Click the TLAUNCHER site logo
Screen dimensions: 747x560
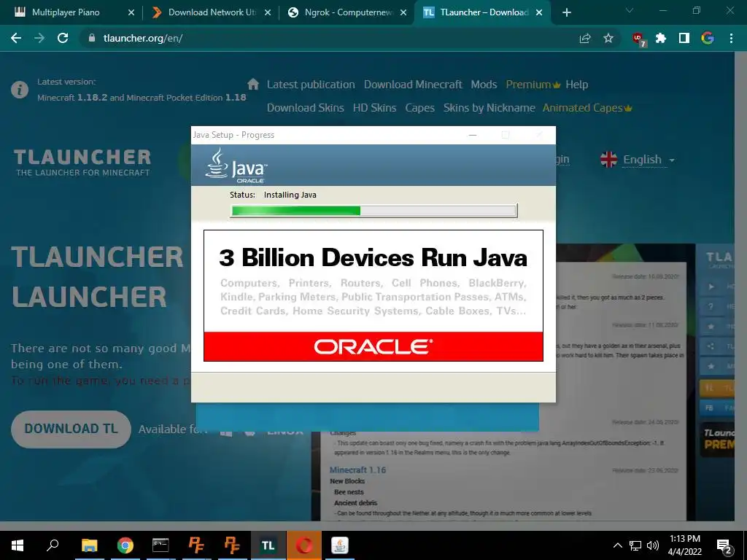tap(82, 163)
